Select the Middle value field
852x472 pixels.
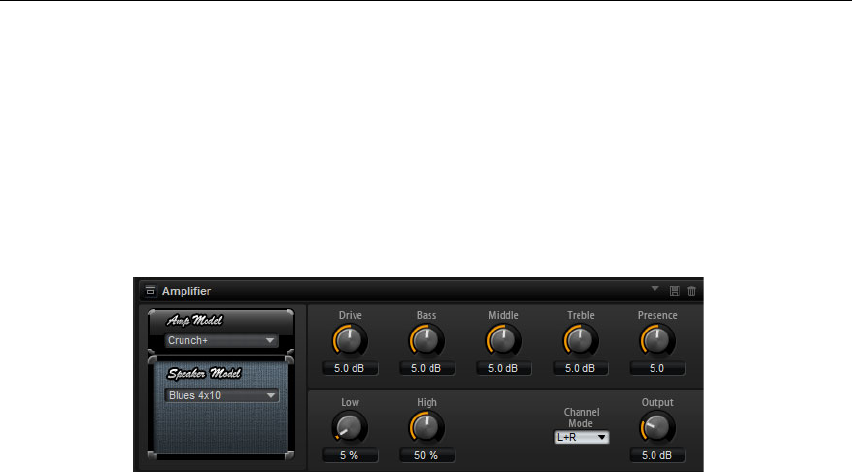503,368
